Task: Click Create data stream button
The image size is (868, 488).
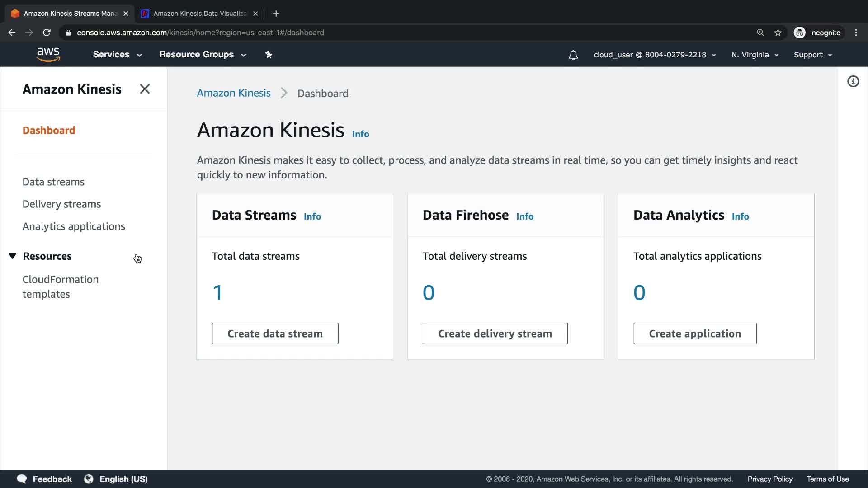Action: (275, 333)
